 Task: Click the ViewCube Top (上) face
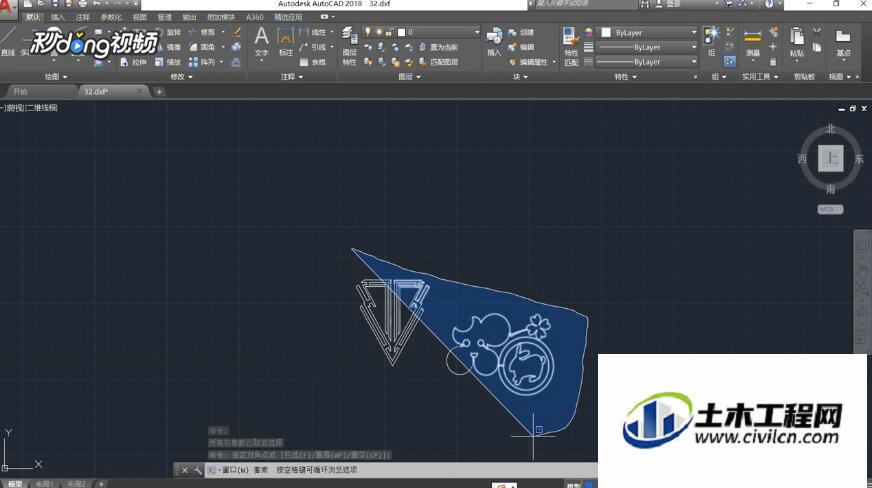point(831,158)
